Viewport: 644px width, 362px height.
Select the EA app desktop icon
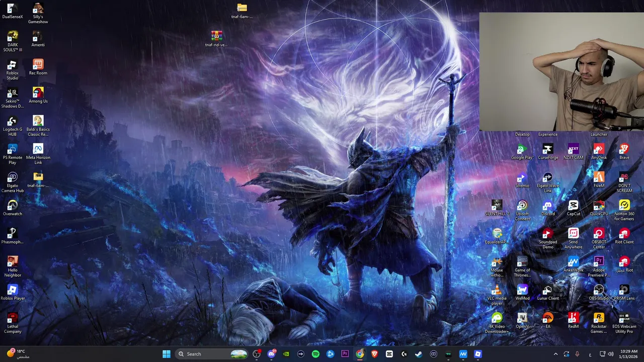[548, 321]
